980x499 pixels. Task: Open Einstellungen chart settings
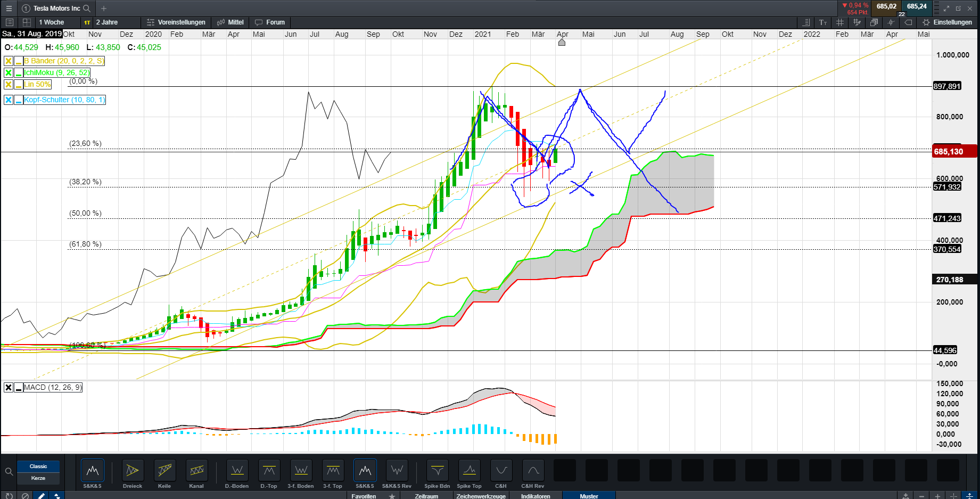point(948,22)
